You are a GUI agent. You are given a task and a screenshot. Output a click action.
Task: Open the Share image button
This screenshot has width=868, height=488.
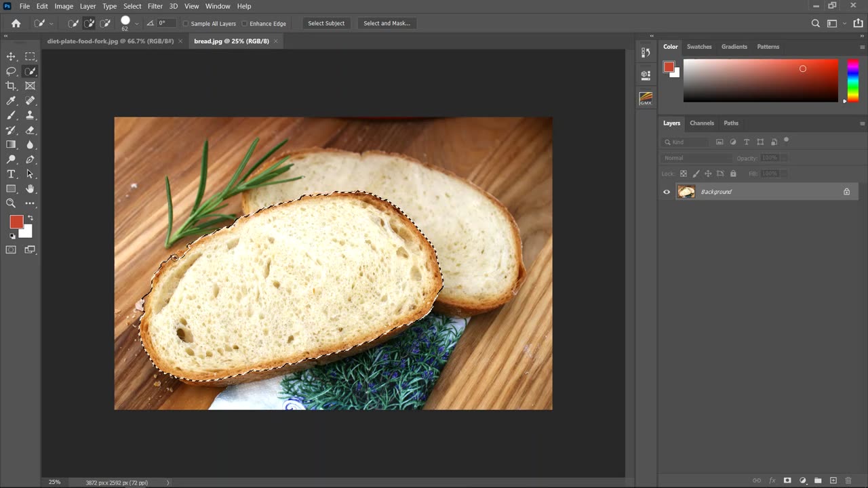click(856, 24)
